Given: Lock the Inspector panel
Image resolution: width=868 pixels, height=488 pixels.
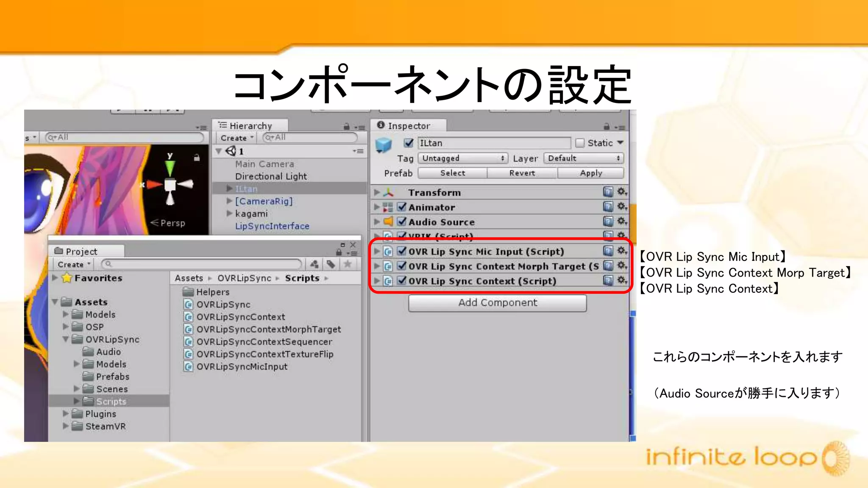Looking at the screenshot, I should pos(606,126).
